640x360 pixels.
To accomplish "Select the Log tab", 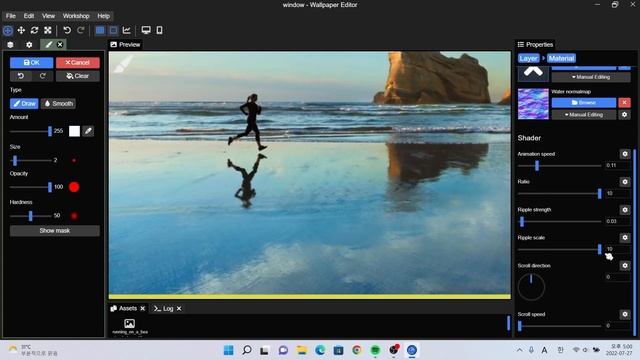I will point(164,309).
